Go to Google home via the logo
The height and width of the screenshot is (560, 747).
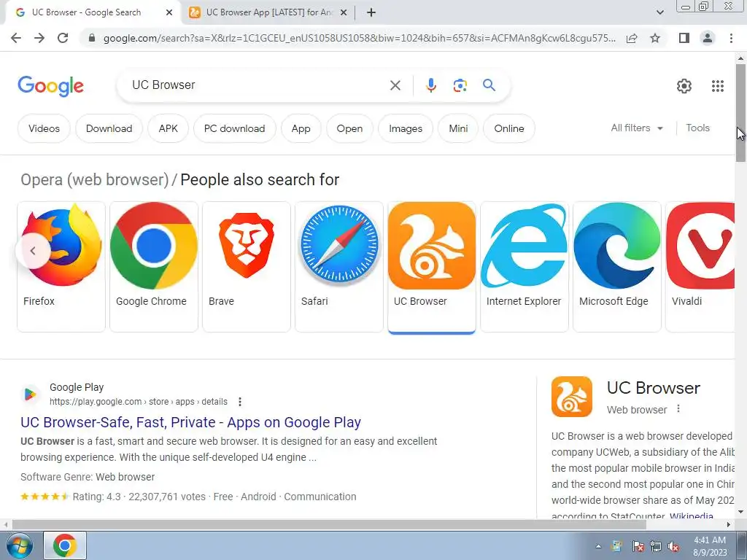pos(50,86)
